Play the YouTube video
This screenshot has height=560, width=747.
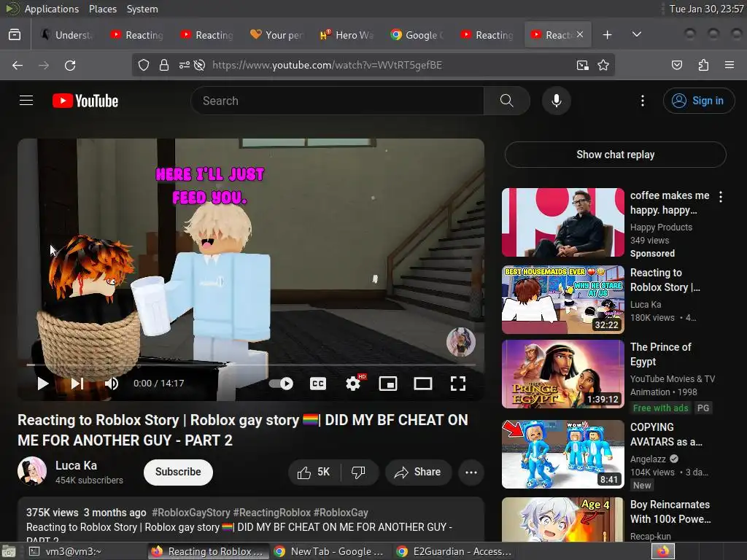point(43,384)
